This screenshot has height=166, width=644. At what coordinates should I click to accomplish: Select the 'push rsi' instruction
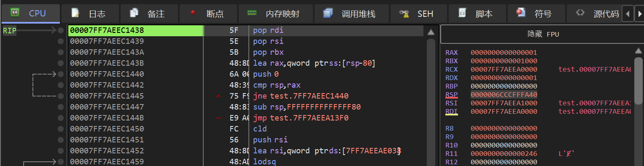(x=270, y=140)
